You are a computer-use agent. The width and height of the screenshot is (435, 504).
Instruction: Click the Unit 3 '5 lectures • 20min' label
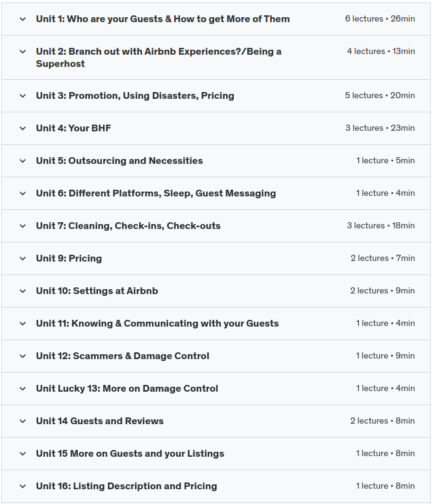tap(380, 96)
